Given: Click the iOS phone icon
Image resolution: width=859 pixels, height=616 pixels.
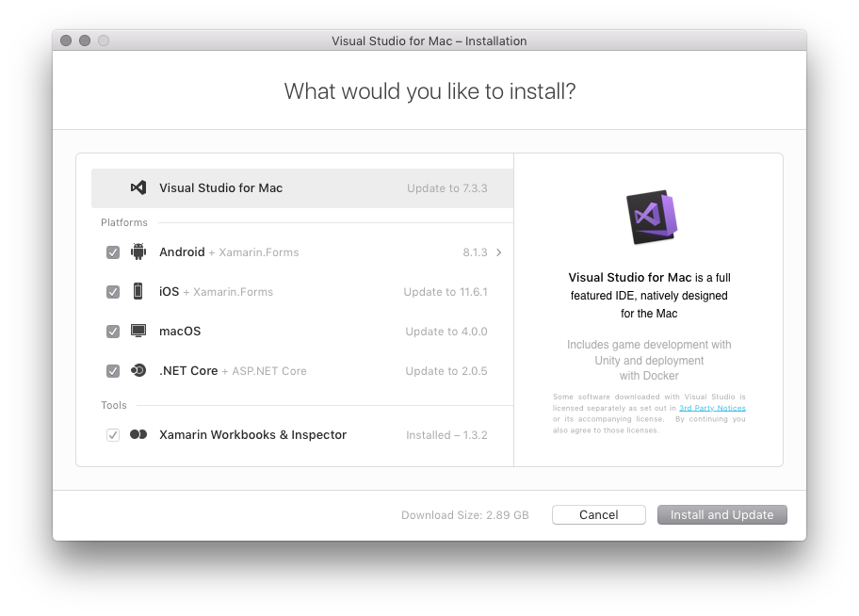Looking at the screenshot, I should point(138,291).
